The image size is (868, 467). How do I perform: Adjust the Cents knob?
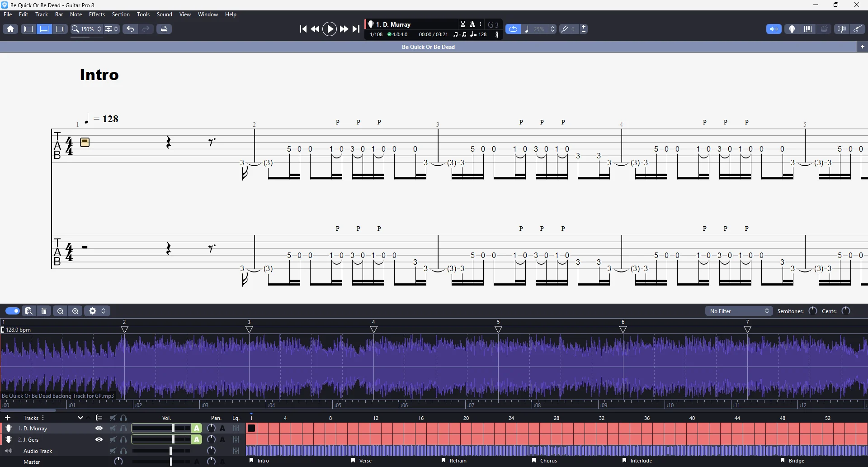(x=846, y=311)
